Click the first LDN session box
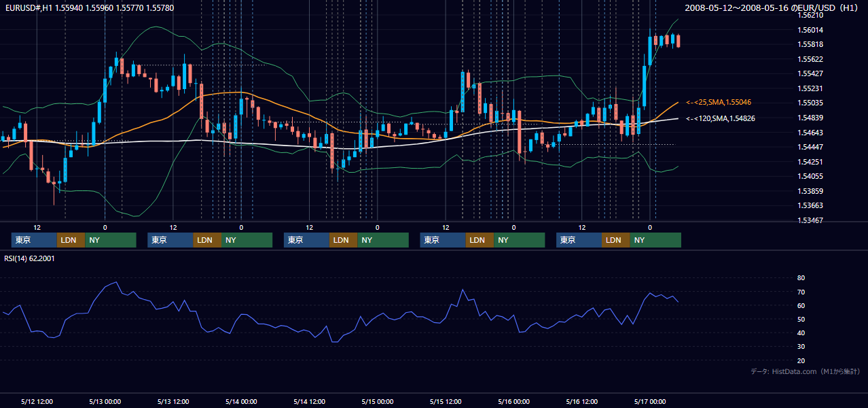 pos(71,240)
